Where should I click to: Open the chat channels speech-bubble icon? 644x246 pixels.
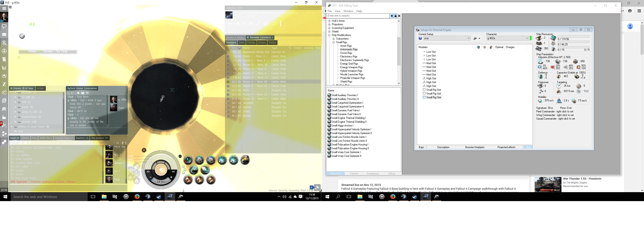click(4, 26)
